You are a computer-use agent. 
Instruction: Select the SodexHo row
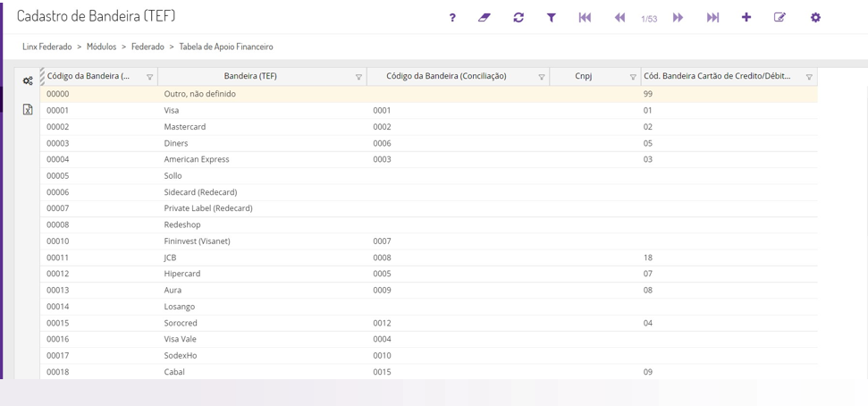pos(428,356)
